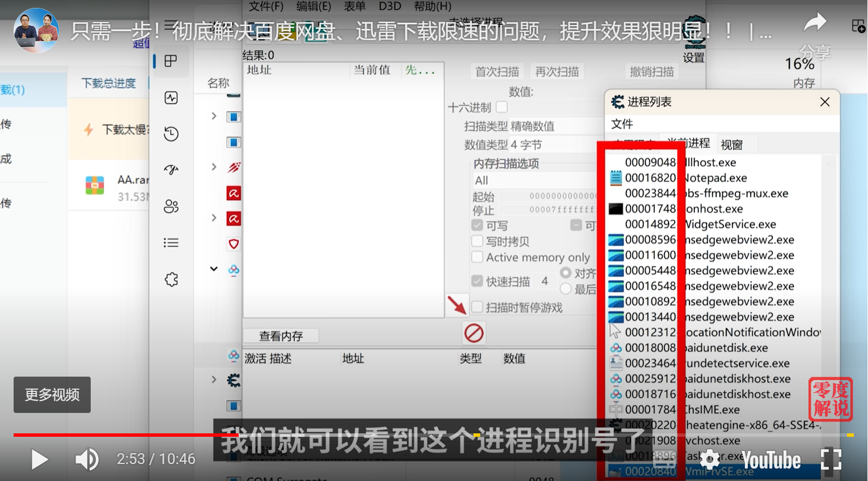
Task: Click the AA.rar archive icon
Action: click(x=95, y=185)
